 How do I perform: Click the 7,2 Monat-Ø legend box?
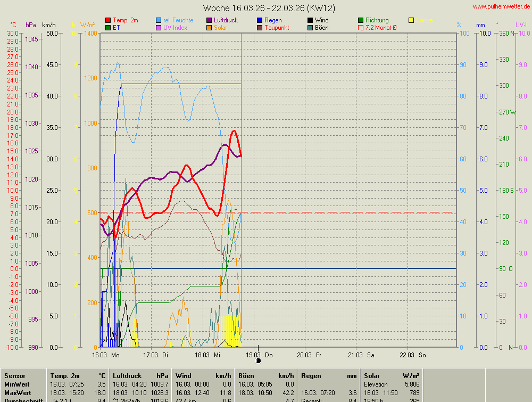click(361, 28)
